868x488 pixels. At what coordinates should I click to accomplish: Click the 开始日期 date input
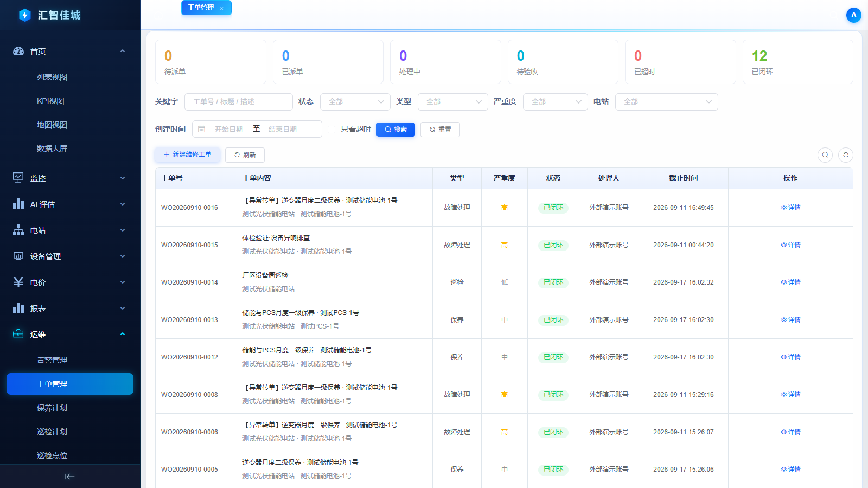[x=229, y=129]
